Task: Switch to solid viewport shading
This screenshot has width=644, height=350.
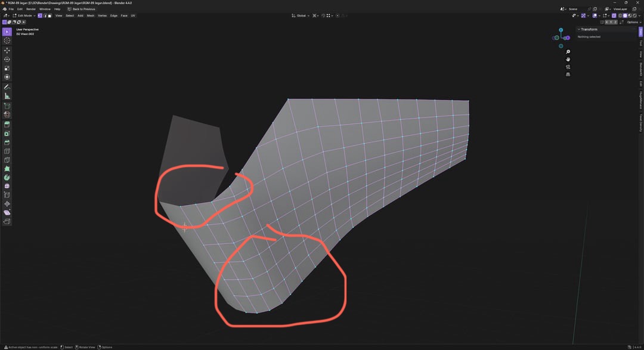Action: click(625, 16)
